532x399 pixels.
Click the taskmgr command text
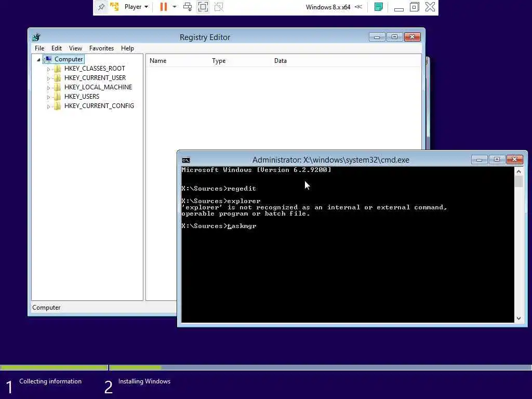click(x=242, y=226)
